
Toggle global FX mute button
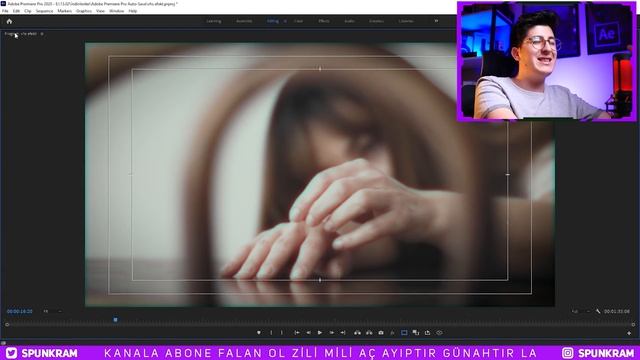tap(392, 333)
